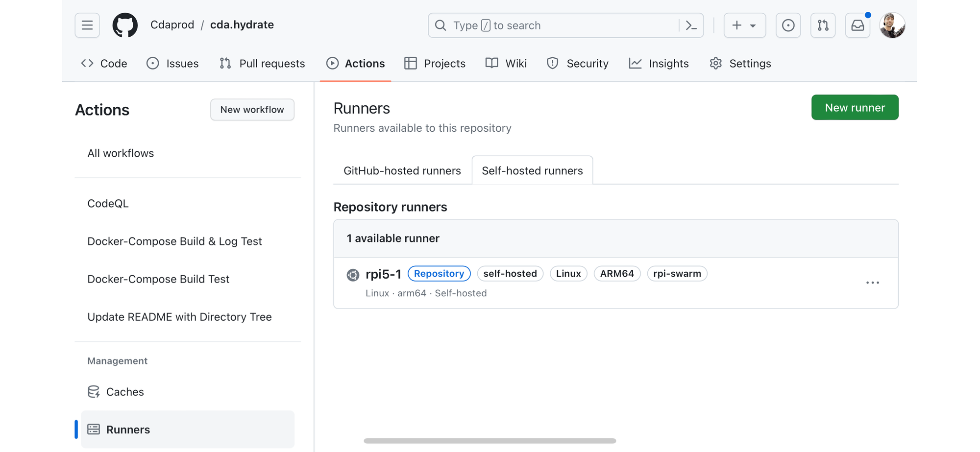Open the Cdaprod owner link
The image size is (980, 452).
point(172,25)
